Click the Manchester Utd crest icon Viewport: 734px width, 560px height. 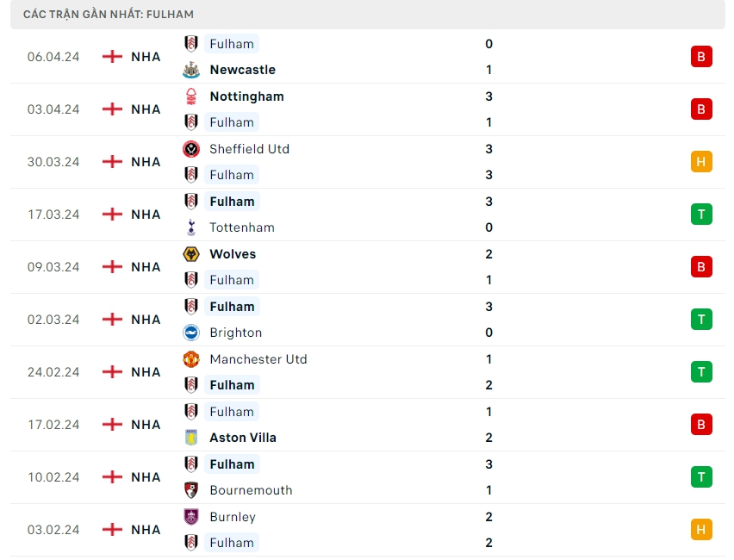(x=191, y=359)
